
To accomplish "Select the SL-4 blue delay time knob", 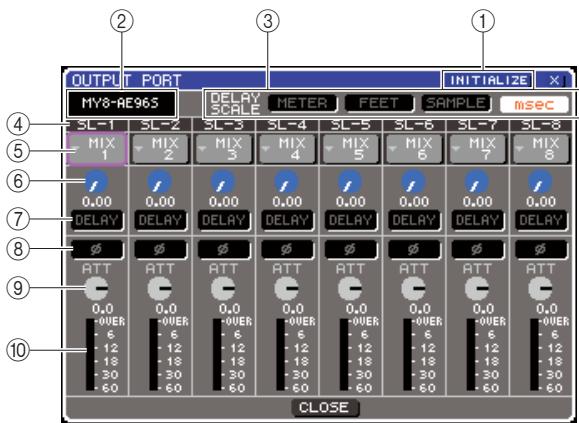I will click(287, 182).
